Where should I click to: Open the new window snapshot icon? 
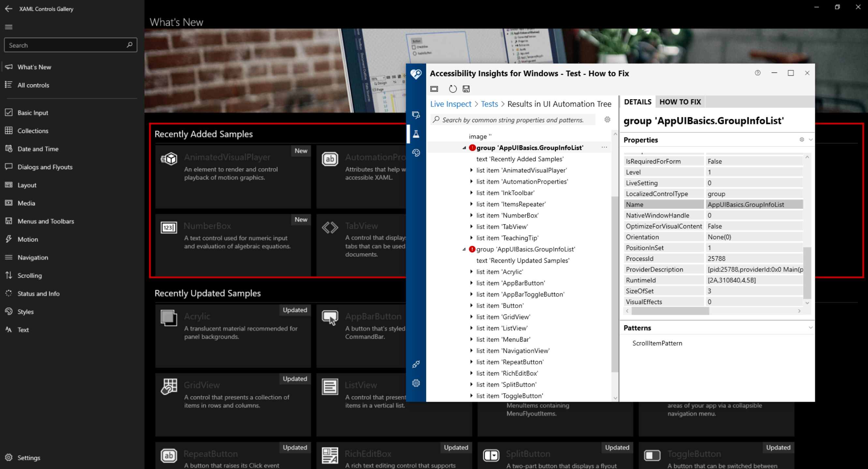coord(434,89)
